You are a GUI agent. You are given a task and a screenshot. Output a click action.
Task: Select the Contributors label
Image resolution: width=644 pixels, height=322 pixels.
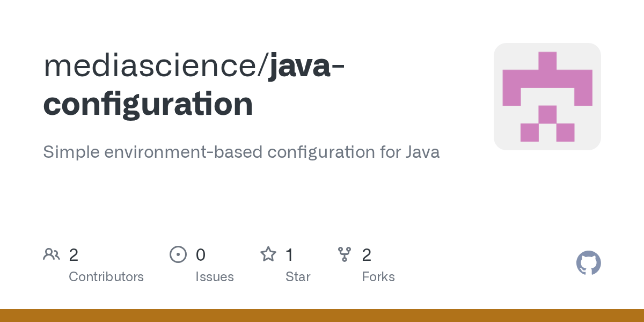coord(106,277)
